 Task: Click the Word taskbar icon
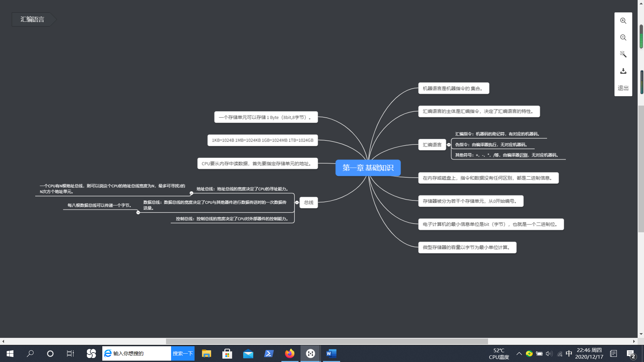click(x=331, y=353)
